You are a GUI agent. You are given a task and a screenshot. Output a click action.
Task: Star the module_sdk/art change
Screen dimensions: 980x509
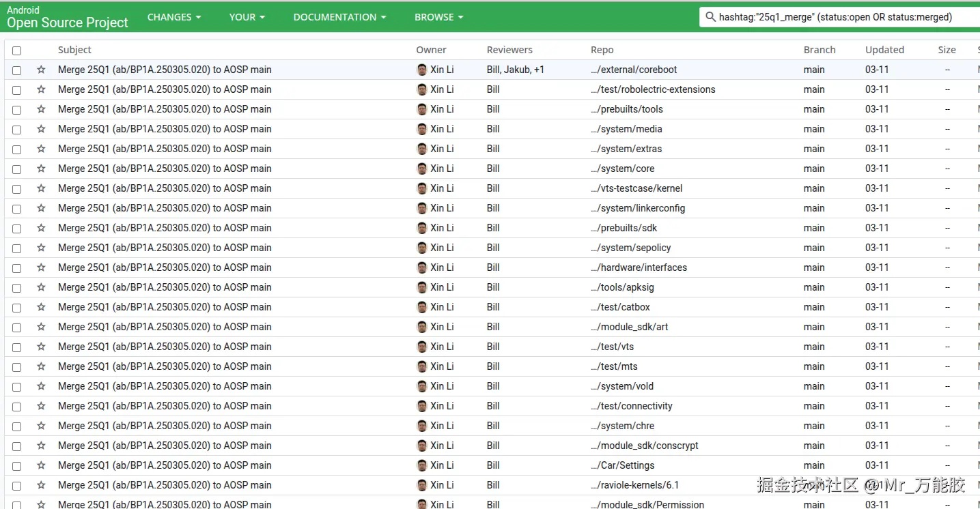click(x=41, y=327)
